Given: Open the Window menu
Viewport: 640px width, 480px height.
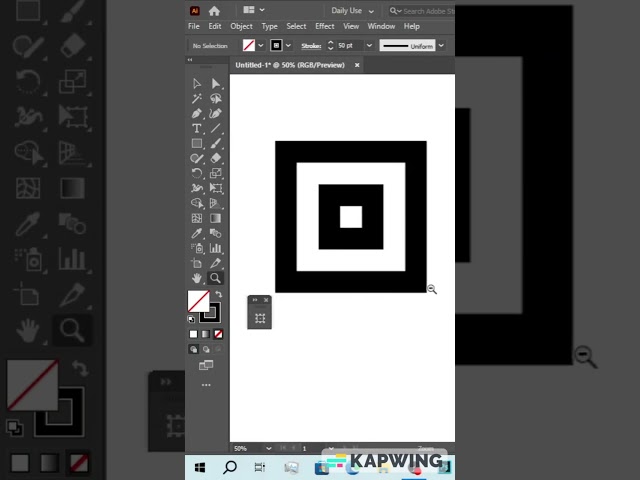Looking at the screenshot, I should tap(381, 26).
